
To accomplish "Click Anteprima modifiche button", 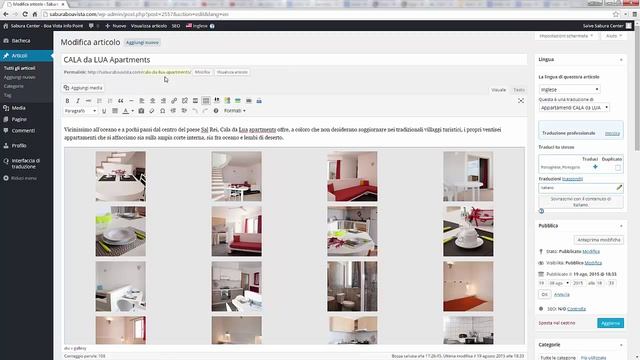I will [x=598, y=240].
